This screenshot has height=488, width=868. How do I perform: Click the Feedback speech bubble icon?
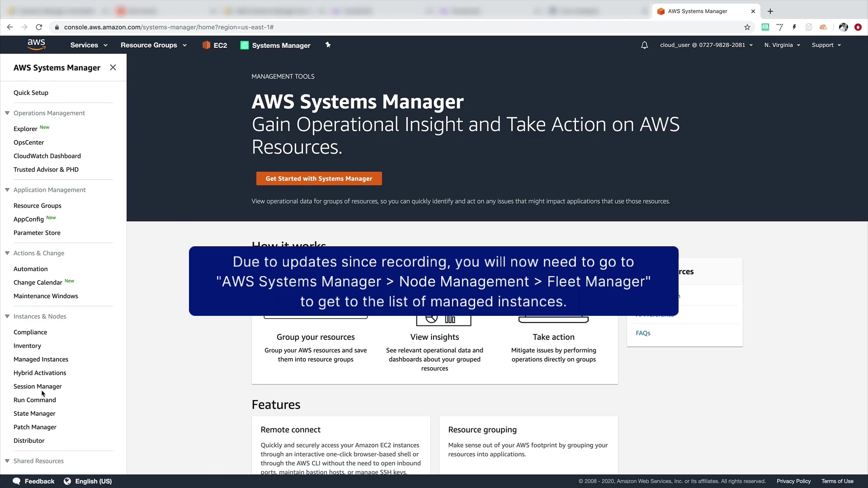16,481
